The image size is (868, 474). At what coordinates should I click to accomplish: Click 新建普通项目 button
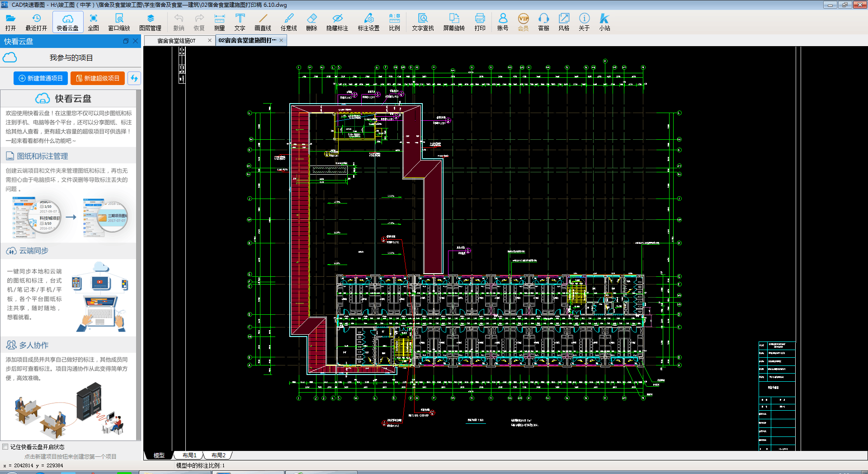41,78
